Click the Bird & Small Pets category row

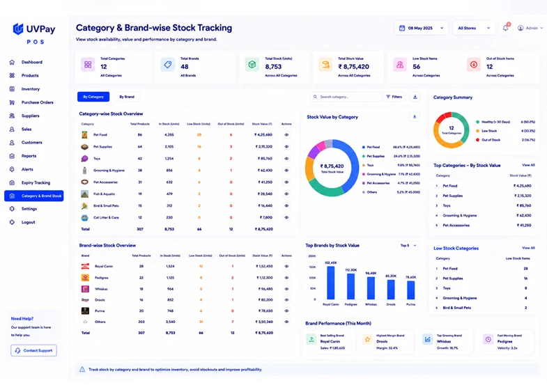click(186, 205)
